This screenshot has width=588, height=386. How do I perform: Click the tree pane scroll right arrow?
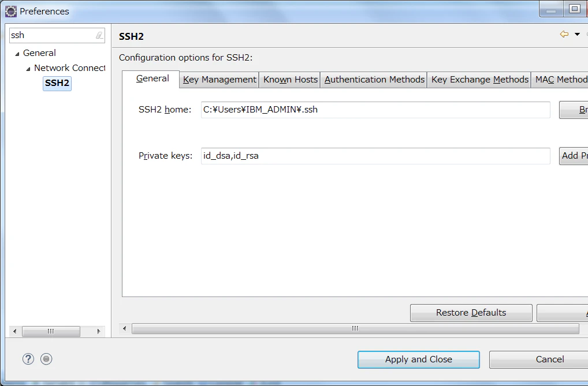point(99,331)
